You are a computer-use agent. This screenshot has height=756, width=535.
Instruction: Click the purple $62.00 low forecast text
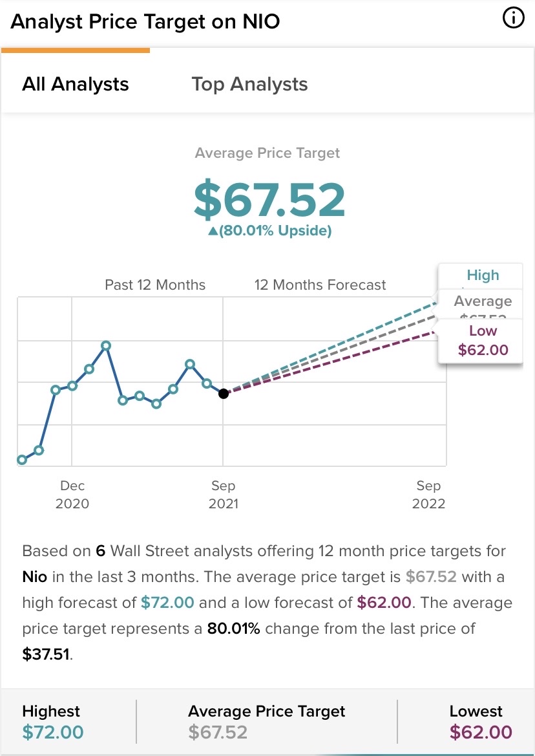point(384,603)
